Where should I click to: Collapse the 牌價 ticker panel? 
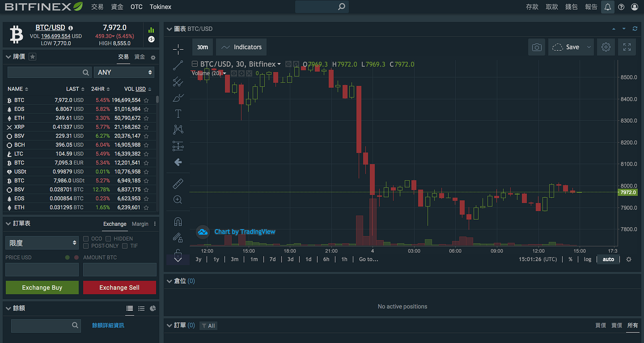click(x=8, y=57)
